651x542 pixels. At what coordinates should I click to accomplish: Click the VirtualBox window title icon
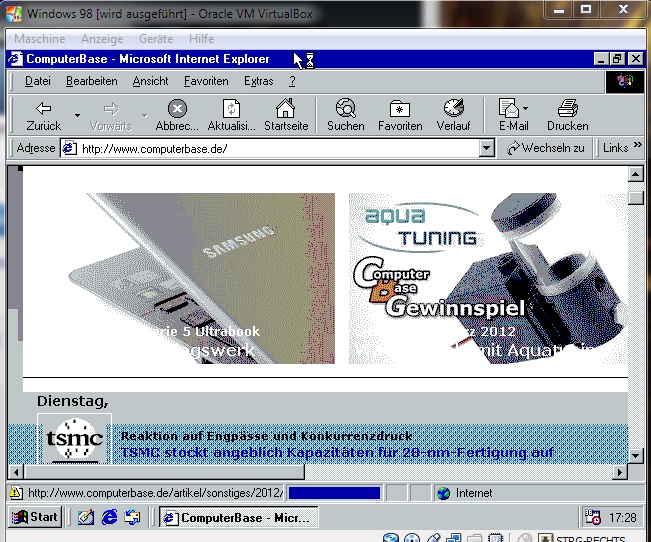[x=14, y=13]
